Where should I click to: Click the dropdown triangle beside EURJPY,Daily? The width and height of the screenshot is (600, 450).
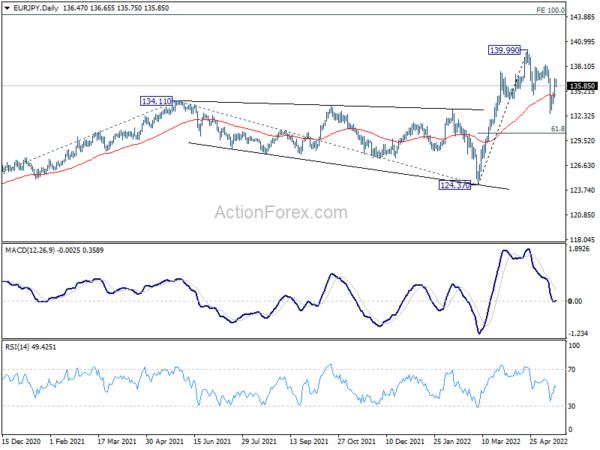pos(7,8)
